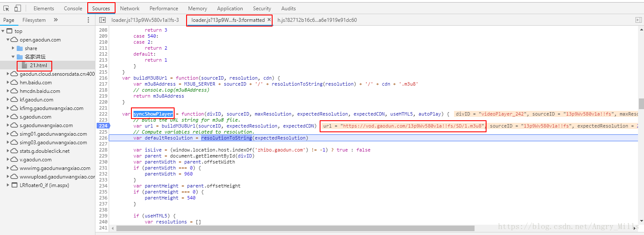Select the simg03.gaodunwangxiao.com domain
Screen dimensions: 644x235
[x=53, y=143]
